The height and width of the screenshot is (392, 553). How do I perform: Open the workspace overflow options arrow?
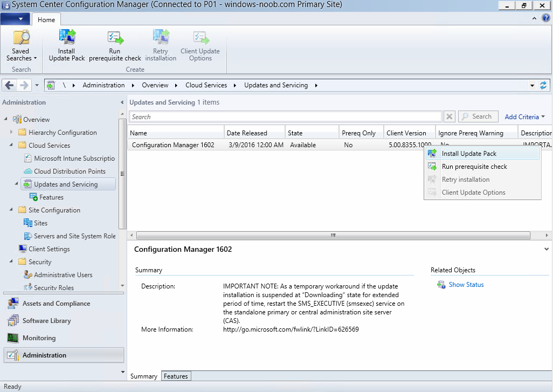pos(123,372)
